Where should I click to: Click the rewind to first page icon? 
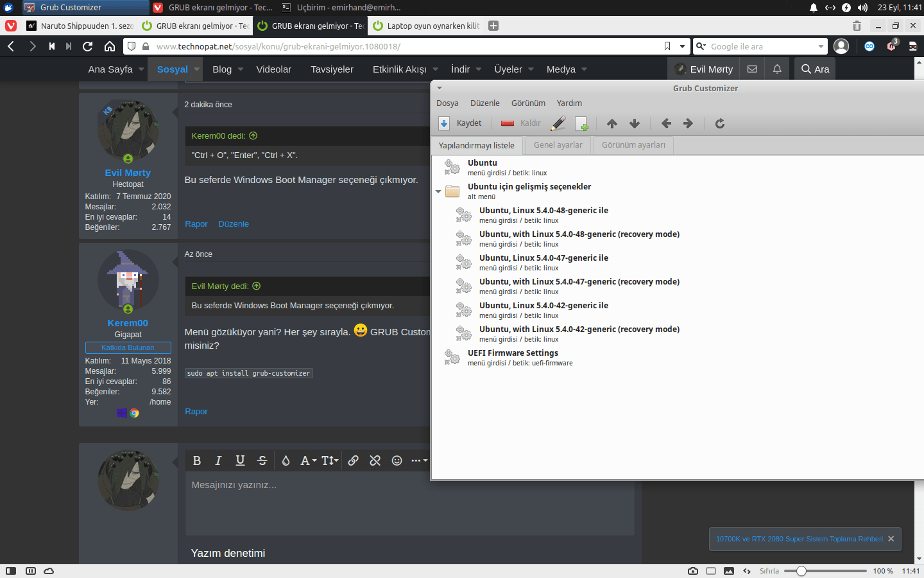click(x=51, y=46)
